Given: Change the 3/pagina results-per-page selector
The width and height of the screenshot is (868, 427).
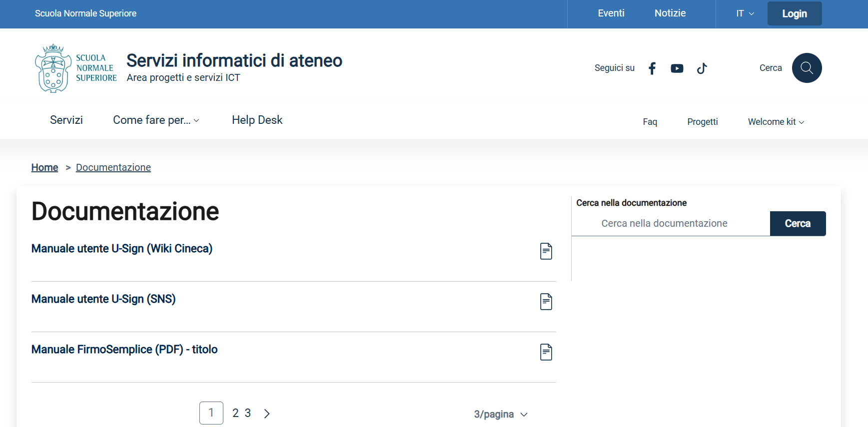Looking at the screenshot, I should pyautogui.click(x=500, y=415).
